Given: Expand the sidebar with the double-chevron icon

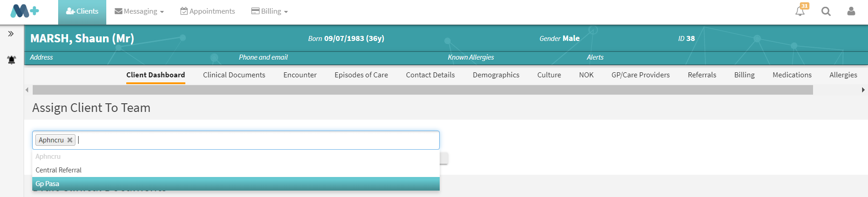Looking at the screenshot, I should [11, 34].
